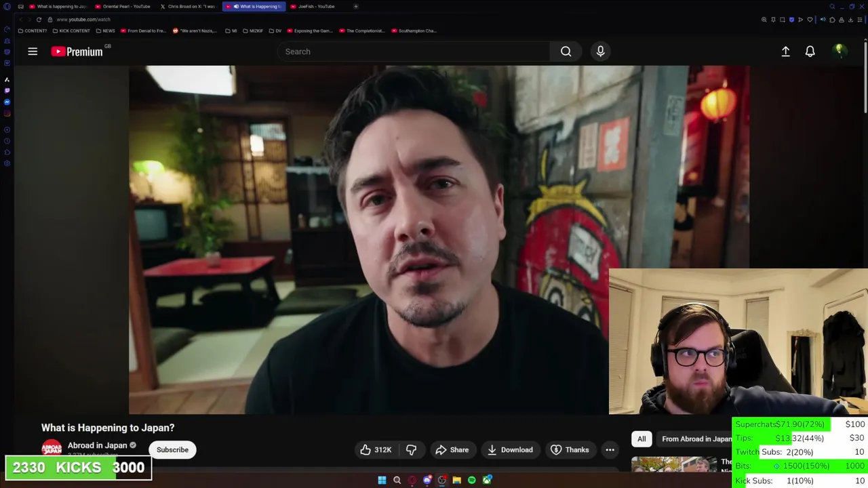Dislike the video
Image resolution: width=868 pixels, height=488 pixels.
(412, 449)
